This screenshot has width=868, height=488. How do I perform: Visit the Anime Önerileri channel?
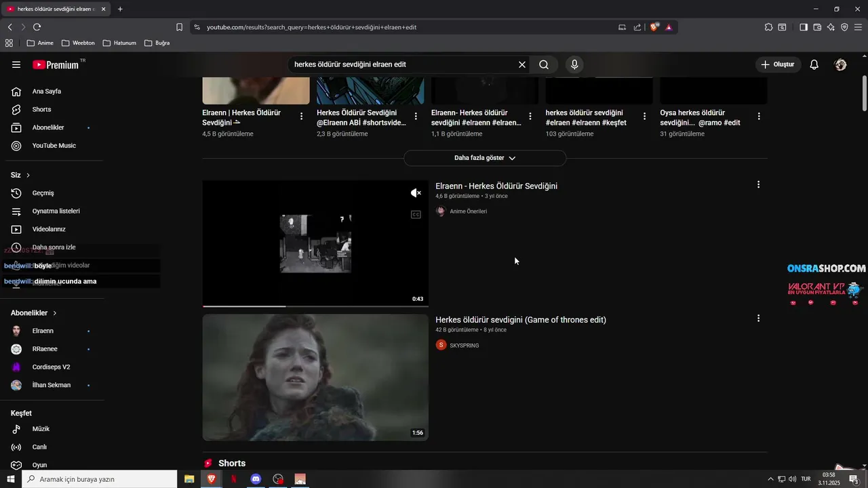(468, 211)
